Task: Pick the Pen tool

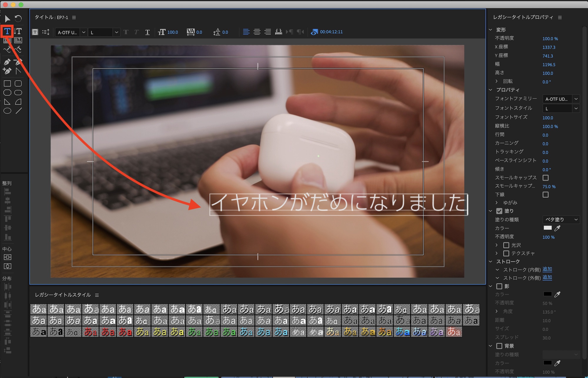Action: click(7, 62)
